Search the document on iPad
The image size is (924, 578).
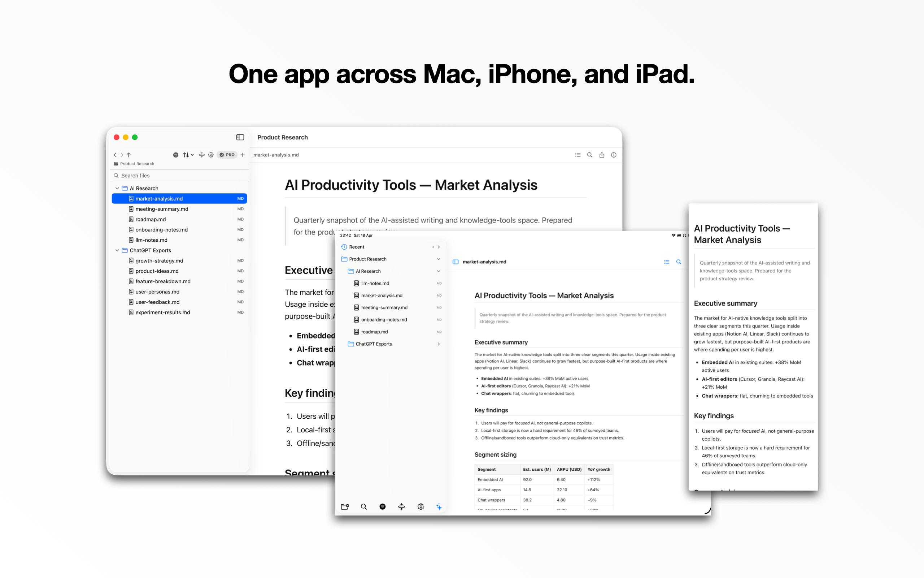(x=679, y=262)
